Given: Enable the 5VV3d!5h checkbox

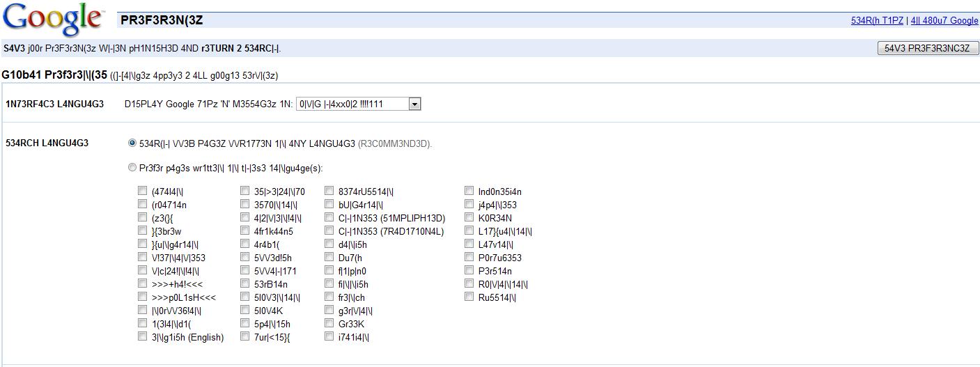Looking at the screenshot, I should tap(245, 257).
